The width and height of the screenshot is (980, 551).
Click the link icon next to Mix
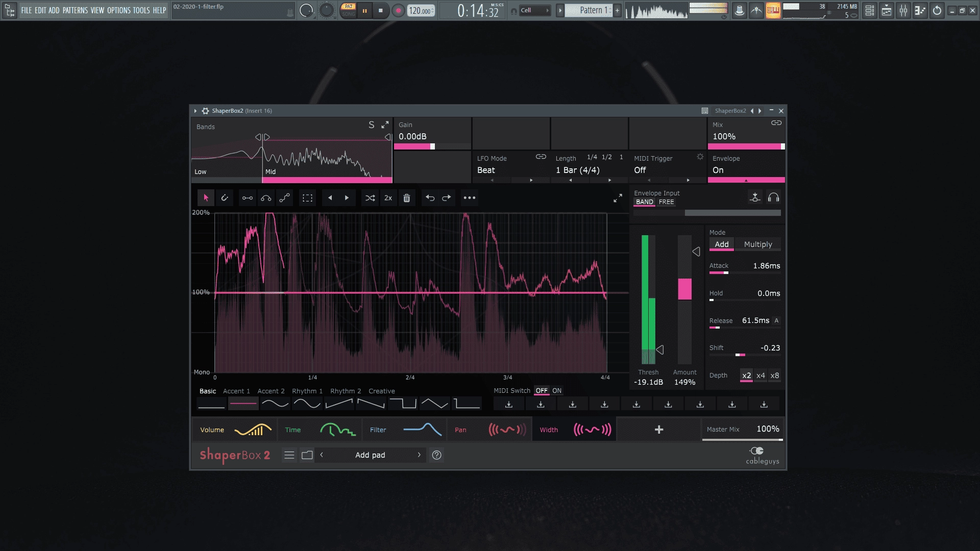pos(776,123)
